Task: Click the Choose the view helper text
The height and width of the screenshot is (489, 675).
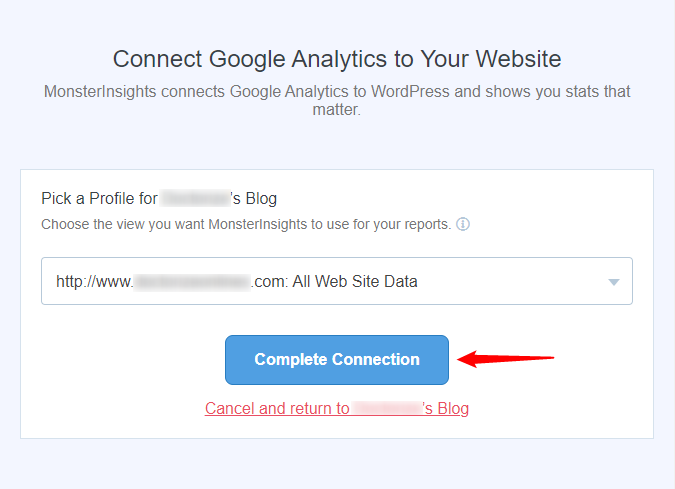Action: [x=246, y=224]
